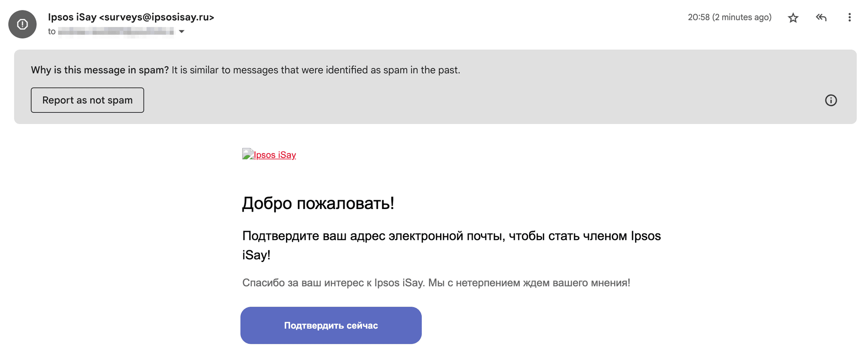Click the sender name Ipsos iSay
The height and width of the screenshot is (359, 868).
click(x=72, y=17)
